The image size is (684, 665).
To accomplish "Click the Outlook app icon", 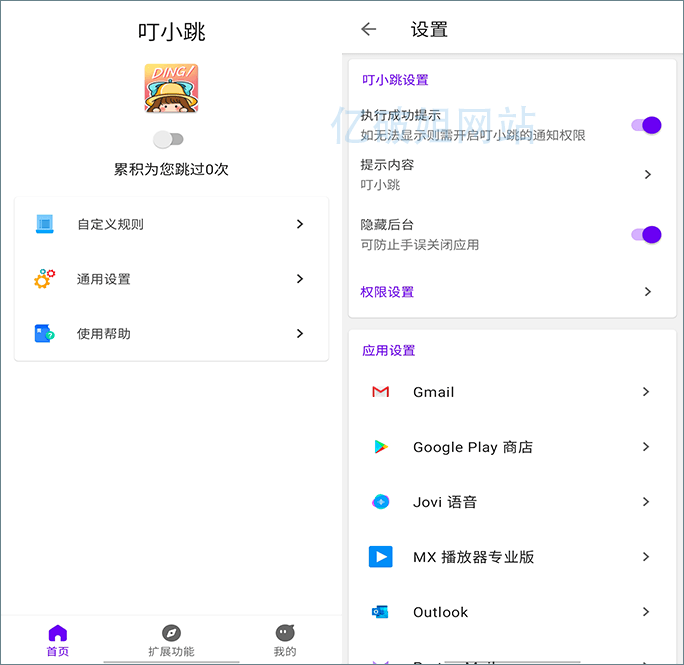I will tap(380, 612).
